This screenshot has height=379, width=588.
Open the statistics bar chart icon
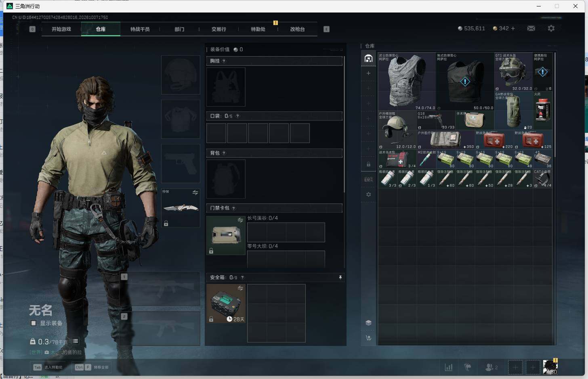pyautogui.click(x=448, y=367)
